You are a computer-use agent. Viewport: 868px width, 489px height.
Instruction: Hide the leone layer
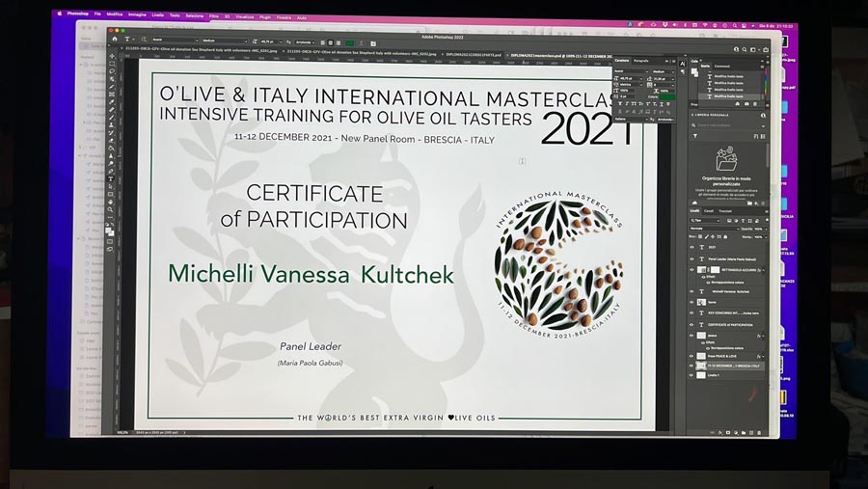click(692, 303)
